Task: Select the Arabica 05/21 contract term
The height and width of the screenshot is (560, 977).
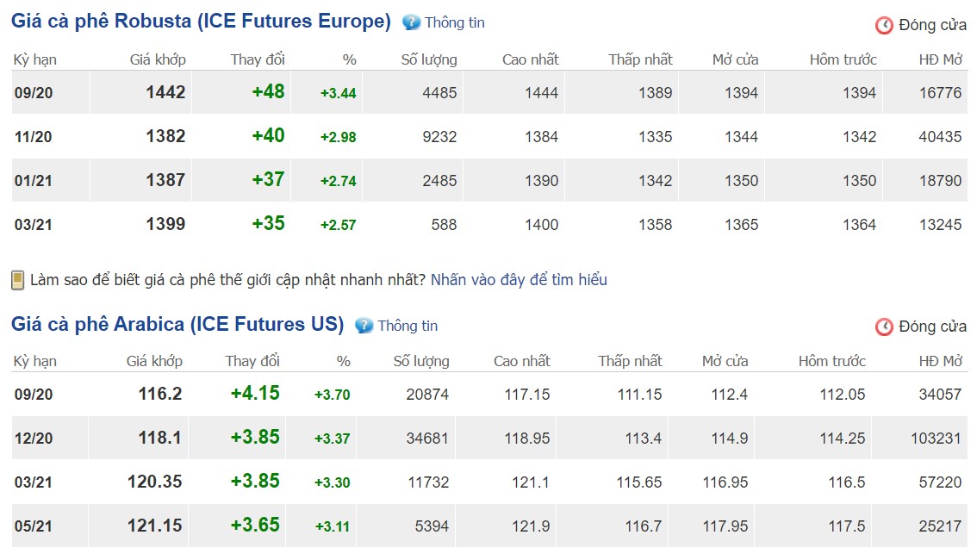Action: (34, 526)
